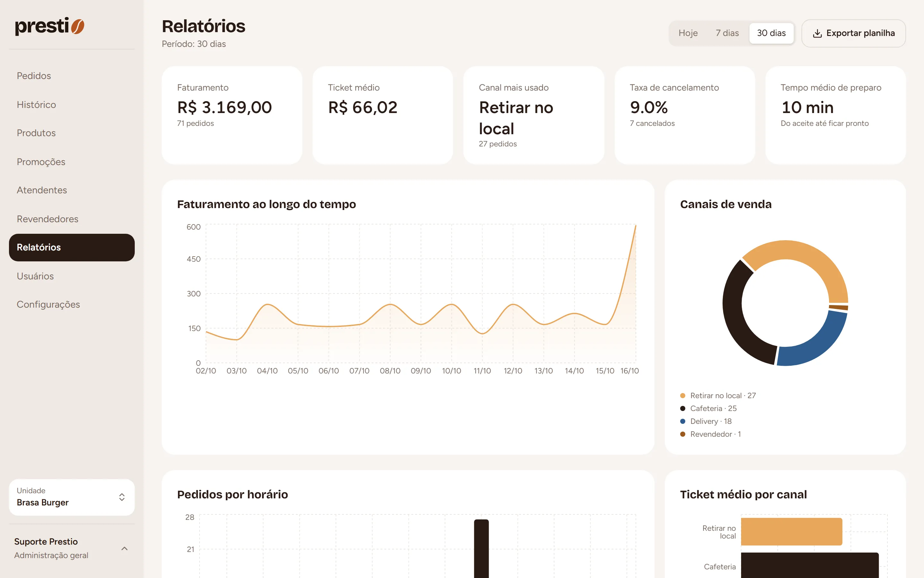This screenshot has height=578, width=924.
Task: Open the Unidade selector up-down arrows
Action: [122, 497]
